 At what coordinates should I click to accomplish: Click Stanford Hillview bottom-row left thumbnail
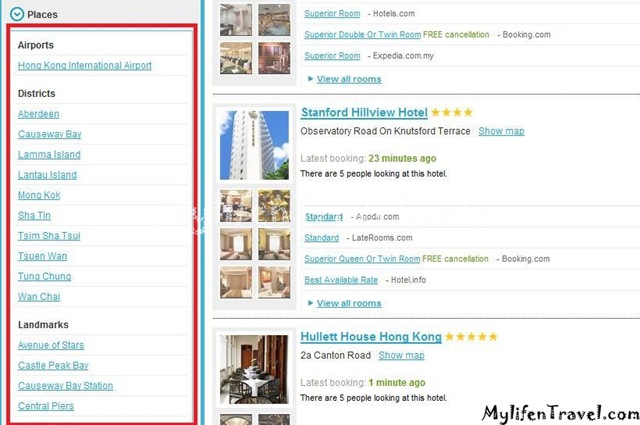point(236,283)
